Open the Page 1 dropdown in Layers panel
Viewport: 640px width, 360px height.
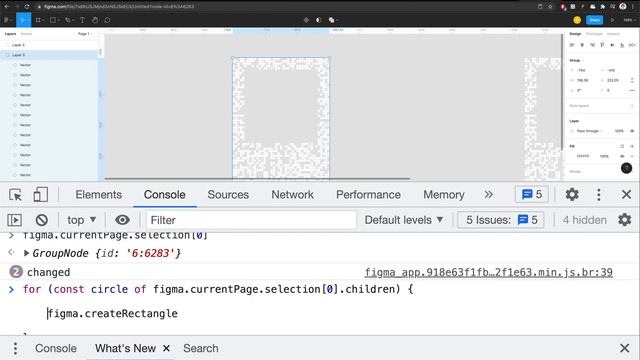[x=85, y=34]
